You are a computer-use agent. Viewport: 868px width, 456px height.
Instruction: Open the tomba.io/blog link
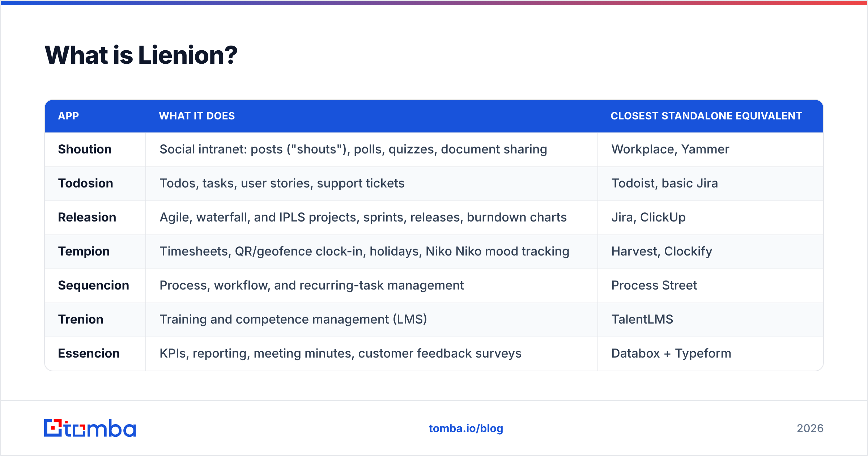(466, 428)
